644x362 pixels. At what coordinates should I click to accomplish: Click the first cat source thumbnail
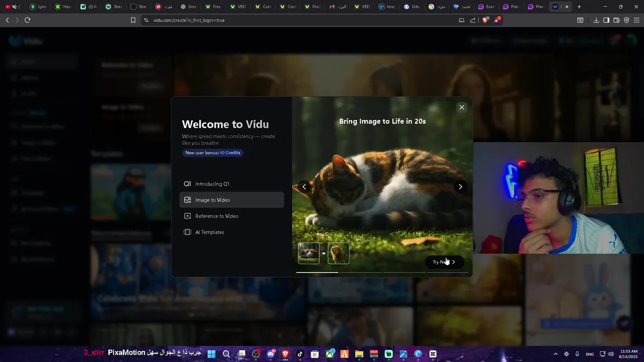(308, 253)
